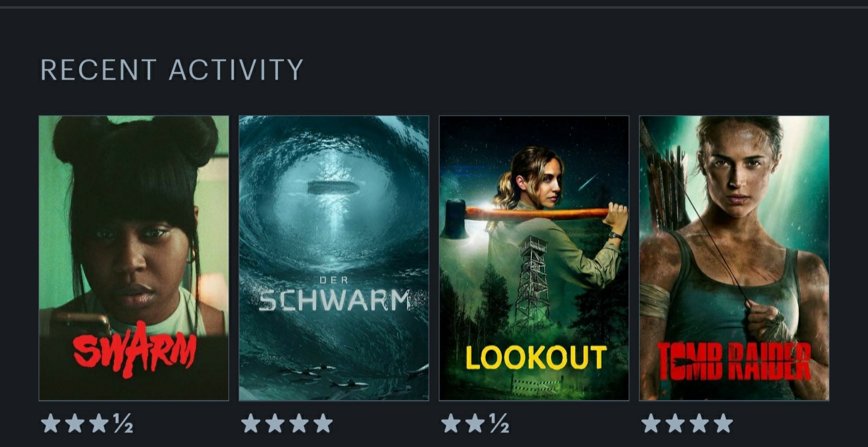
Task: Click the fourth star under Tomb Raider
Action: 723,423
